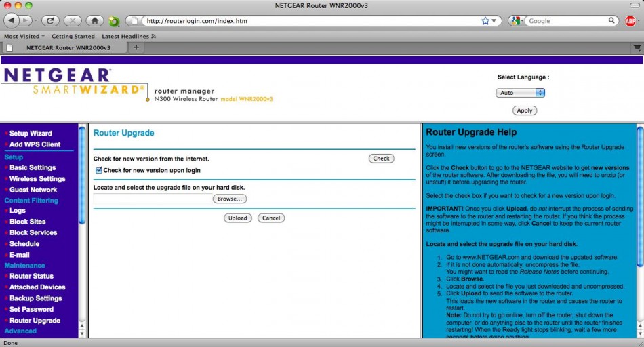Open the list all tabs dropdown
644x347 pixels.
637,47
